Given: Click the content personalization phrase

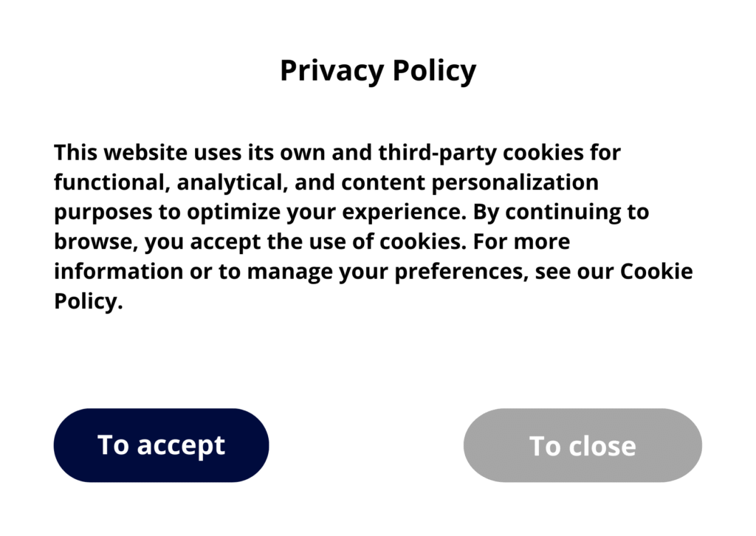Looking at the screenshot, I should coord(470,183).
